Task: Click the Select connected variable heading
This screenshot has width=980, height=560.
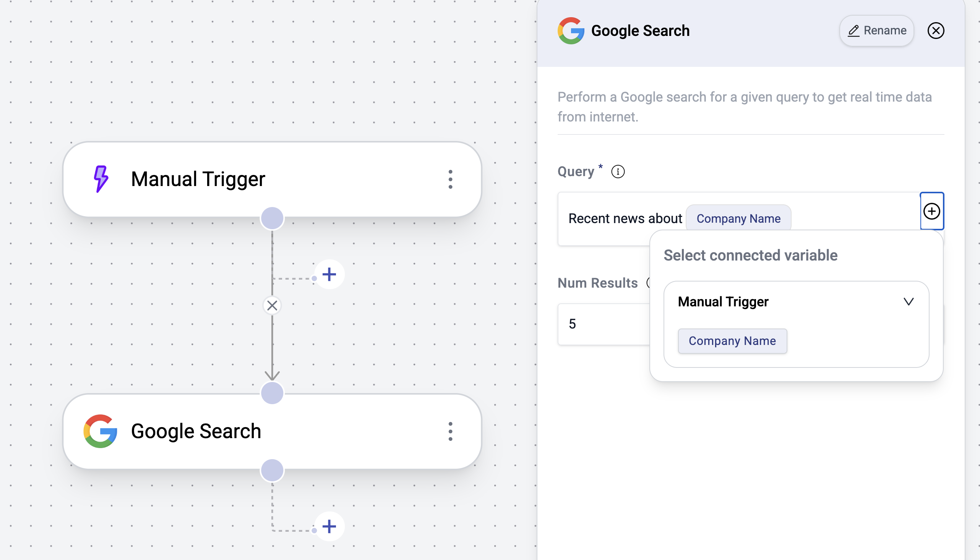Action: (750, 256)
